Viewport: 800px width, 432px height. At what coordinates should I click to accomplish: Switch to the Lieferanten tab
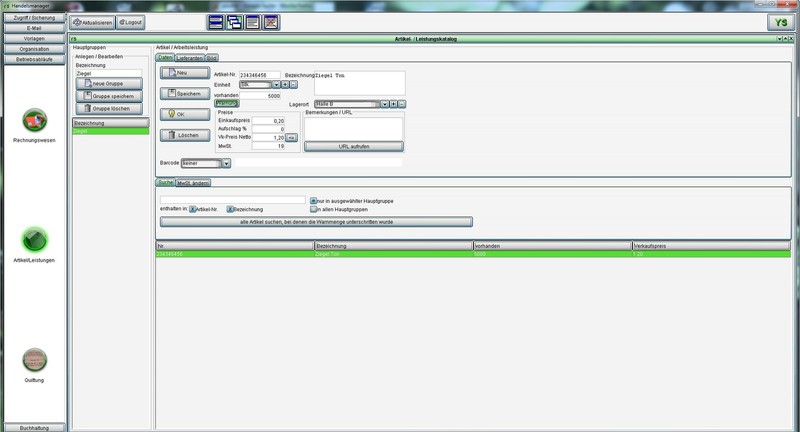click(190, 58)
